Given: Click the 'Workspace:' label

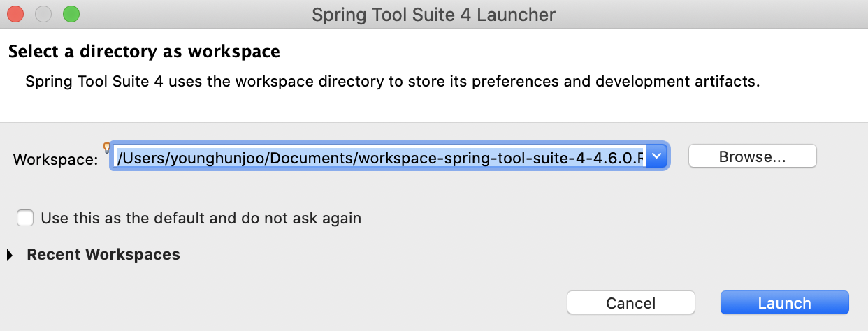Looking at the screenshot, I should [x=56, y=159].
